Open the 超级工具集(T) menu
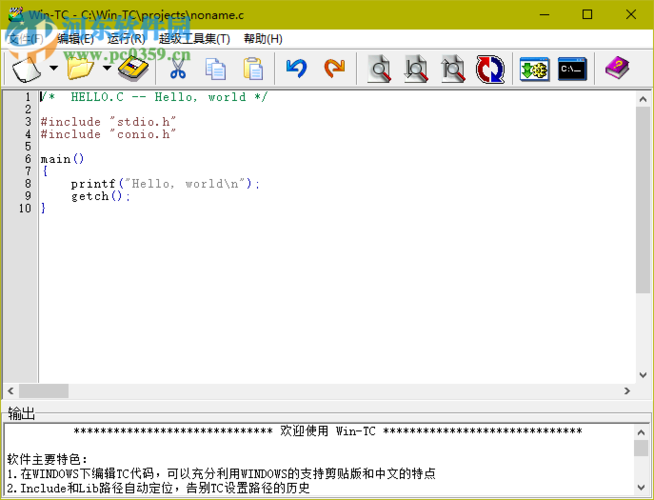Viewport: 654px width, 500px height. tap(194, 39)
